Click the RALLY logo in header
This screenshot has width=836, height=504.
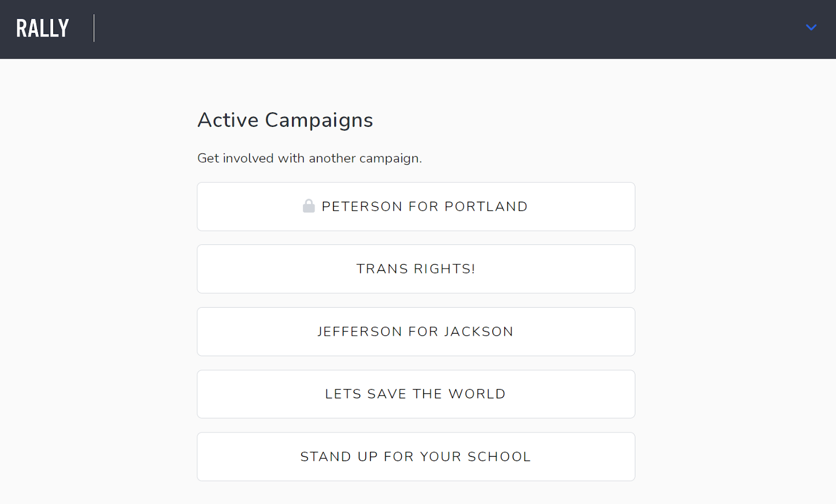(42, 28)
